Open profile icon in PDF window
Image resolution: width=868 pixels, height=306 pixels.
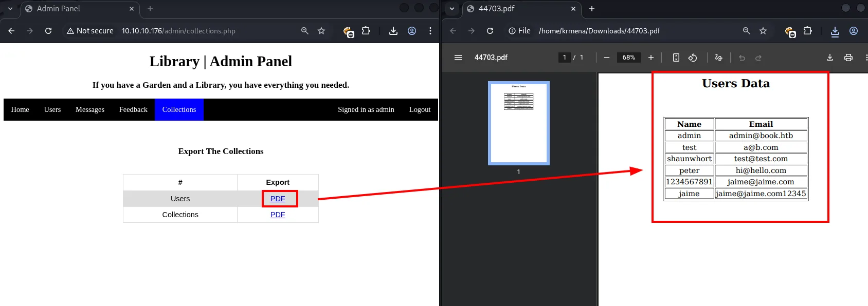tap(854, 31)
